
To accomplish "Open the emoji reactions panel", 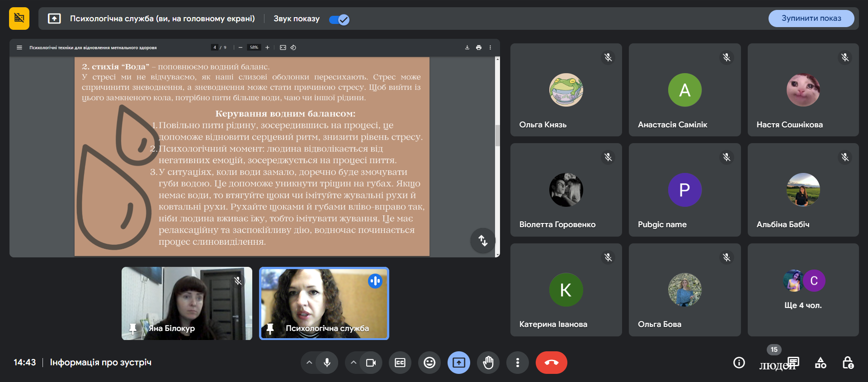I will (429, 363).
